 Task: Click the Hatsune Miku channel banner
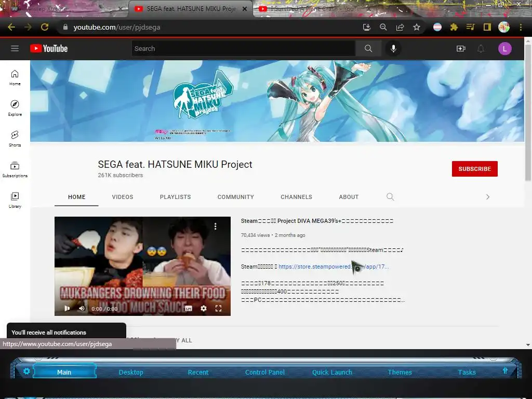click(277, 101)
